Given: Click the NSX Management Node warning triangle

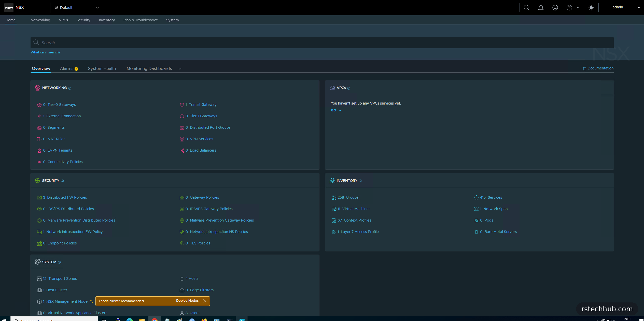Looking at the screenshot, I should pos(91,301).
